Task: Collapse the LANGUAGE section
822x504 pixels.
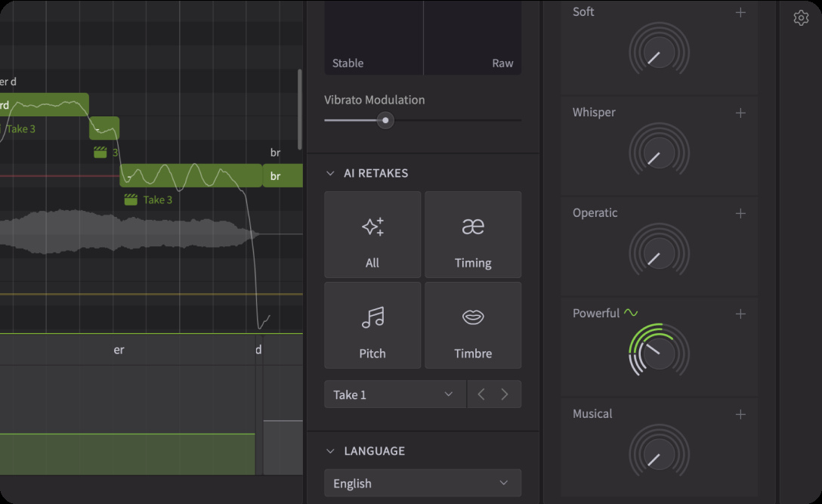Action: click(329, 450)
